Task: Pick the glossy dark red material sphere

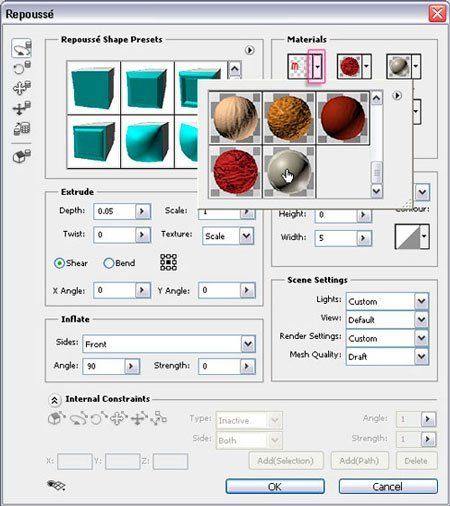Action: tap(343, 118)
